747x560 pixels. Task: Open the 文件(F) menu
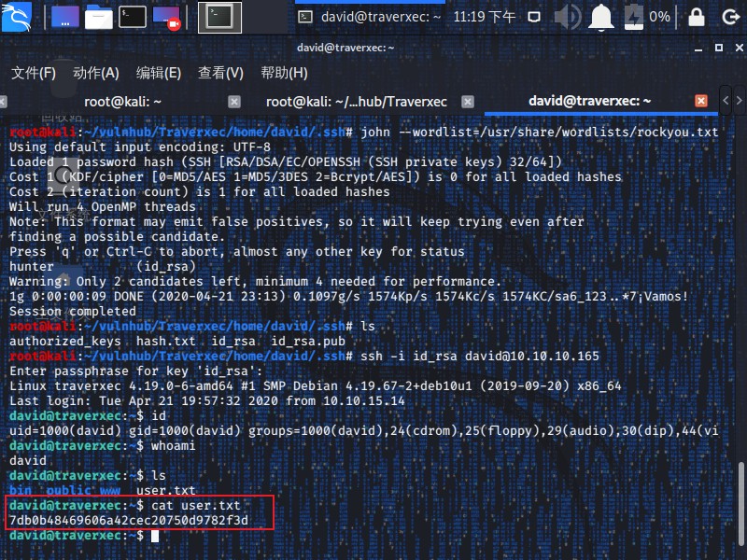pos(34,73)
